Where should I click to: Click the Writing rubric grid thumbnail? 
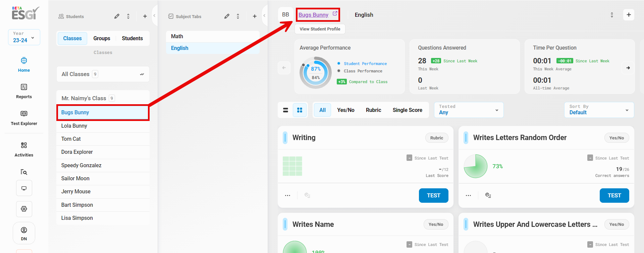(x=292, y=166)
